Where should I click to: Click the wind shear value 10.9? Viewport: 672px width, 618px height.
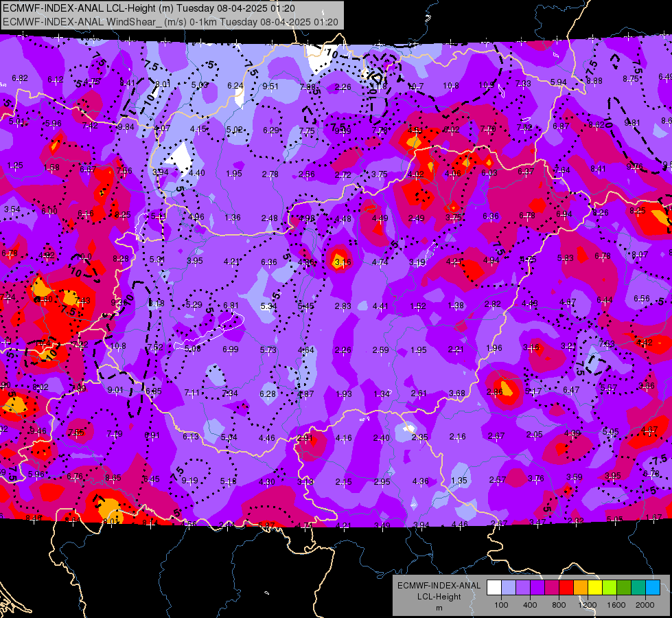click(487, 85)
